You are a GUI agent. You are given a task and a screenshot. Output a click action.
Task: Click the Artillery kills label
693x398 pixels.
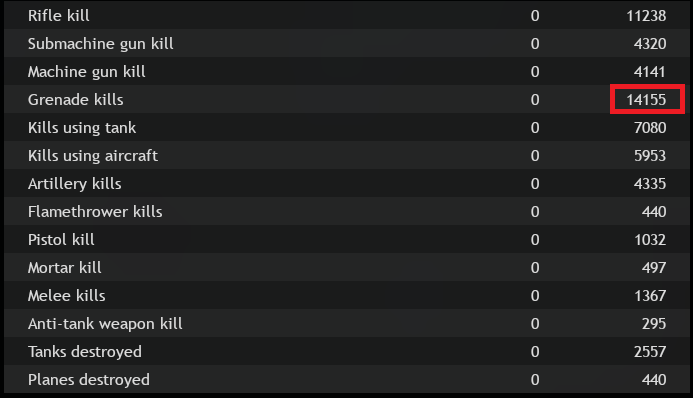point(75,184)
